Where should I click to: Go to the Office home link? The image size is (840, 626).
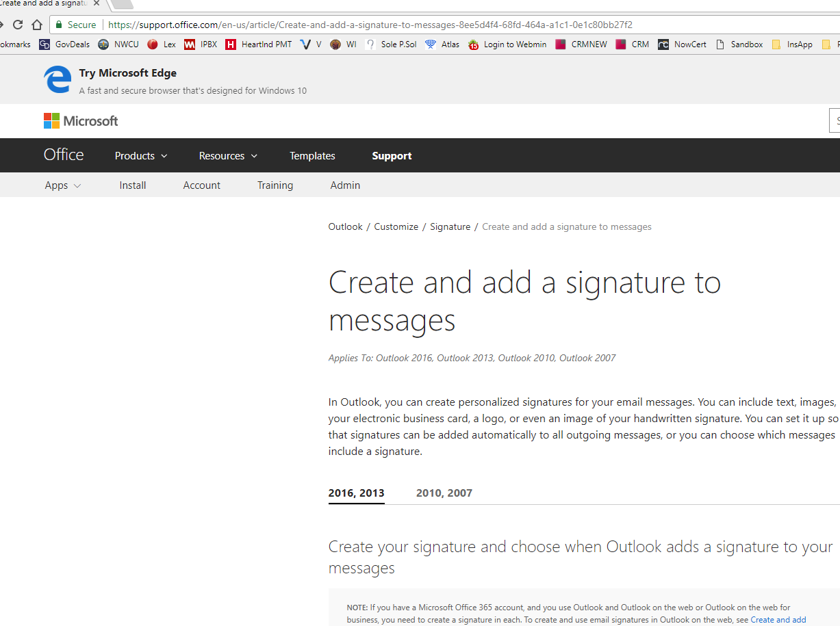[64, 155]
